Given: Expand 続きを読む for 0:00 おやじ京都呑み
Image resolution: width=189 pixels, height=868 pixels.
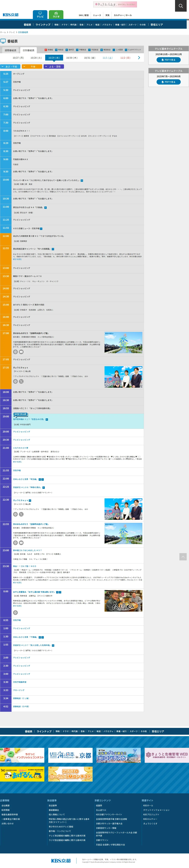Looking at the screenshot, I should 17,606.
